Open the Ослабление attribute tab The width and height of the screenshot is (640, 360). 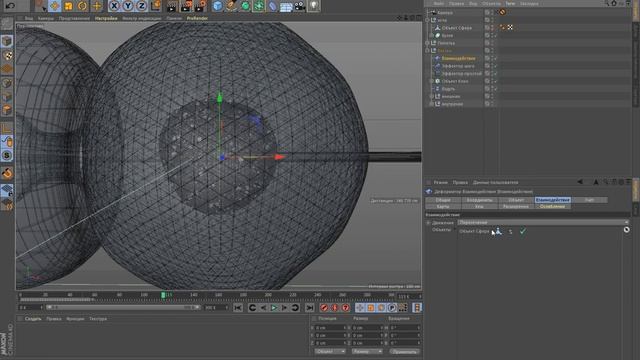pyautogui.click(x=552, y=207)
